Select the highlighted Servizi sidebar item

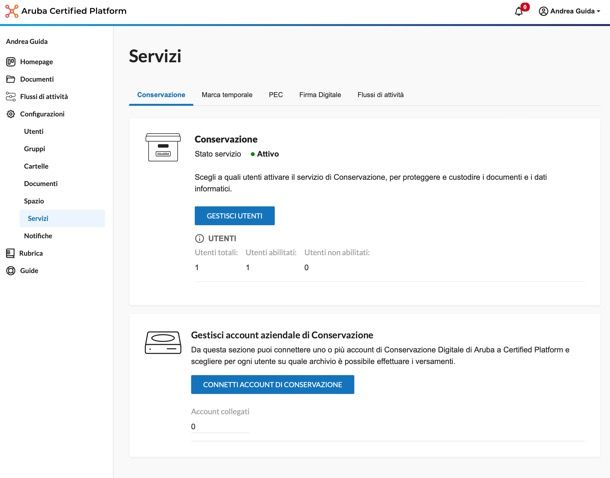coord(62,219)
